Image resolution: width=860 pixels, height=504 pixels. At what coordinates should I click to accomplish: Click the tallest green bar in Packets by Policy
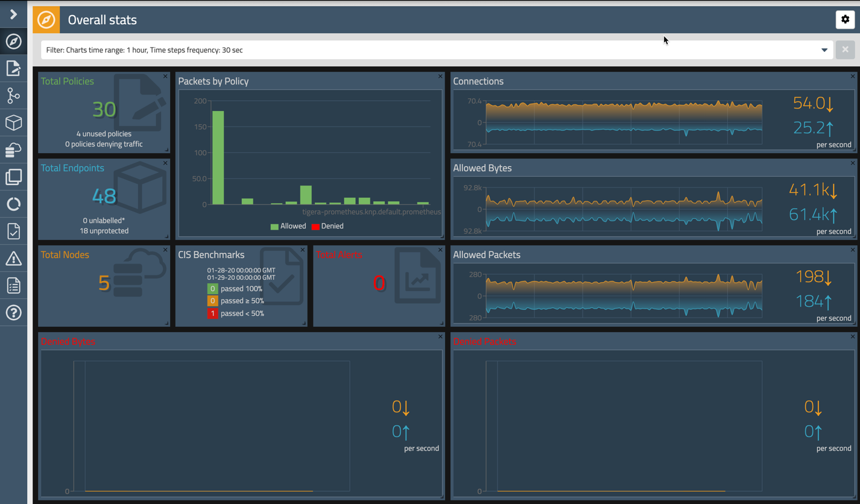pyautogui.click(x=218, y=158)
